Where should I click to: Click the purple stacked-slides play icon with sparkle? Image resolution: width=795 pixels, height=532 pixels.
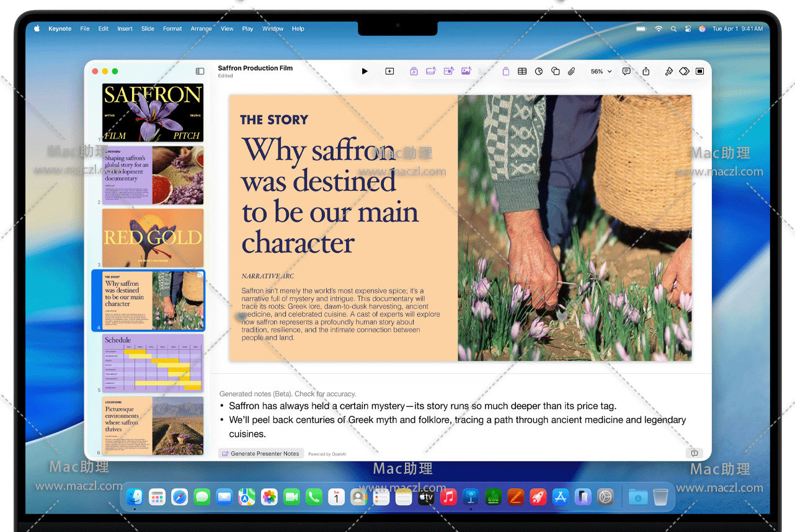click(414, 71)
